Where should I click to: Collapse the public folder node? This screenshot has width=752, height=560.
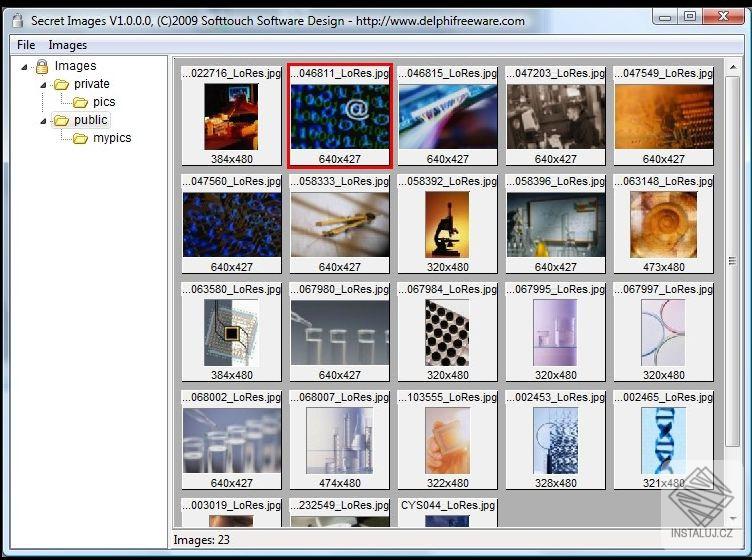click(43, 121)
